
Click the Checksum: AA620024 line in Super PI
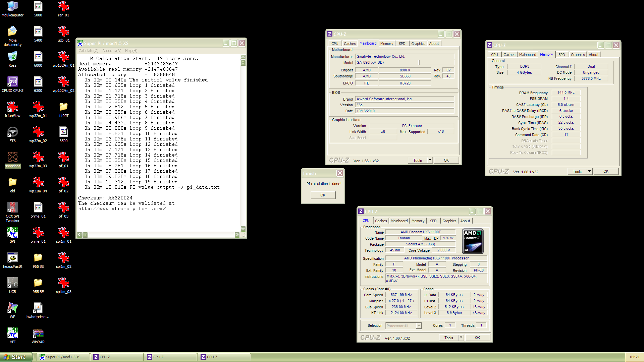point(105,198)
